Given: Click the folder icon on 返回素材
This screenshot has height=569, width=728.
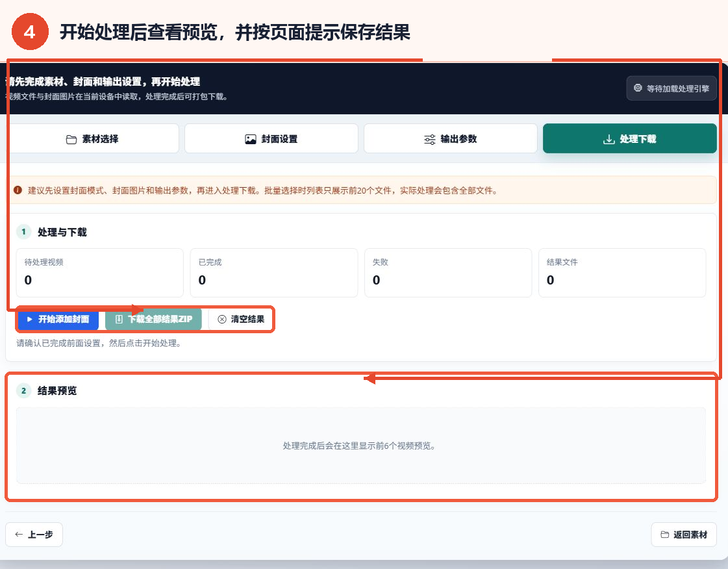Looking at the screenshot, I should coord(665,535).
